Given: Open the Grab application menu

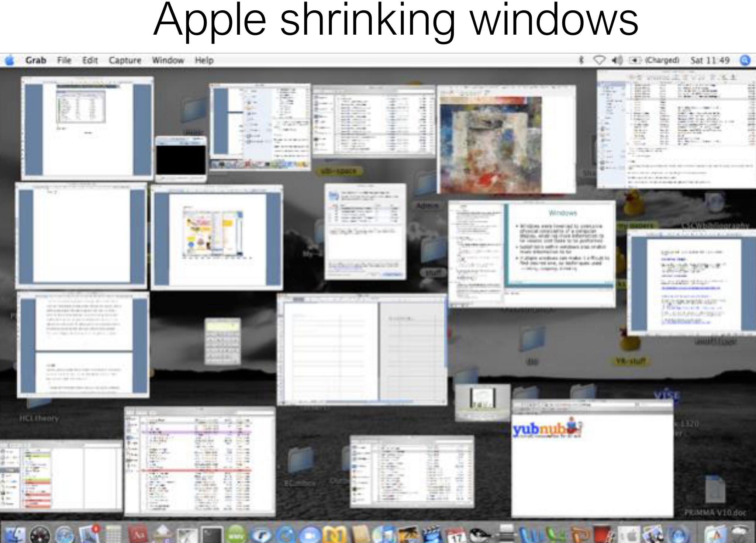Looking at the screenshot, I should 36,60.
